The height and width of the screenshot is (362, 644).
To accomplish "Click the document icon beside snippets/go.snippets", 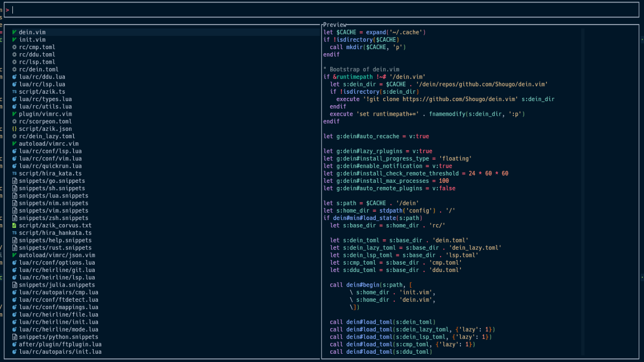I will click(14, 181).
